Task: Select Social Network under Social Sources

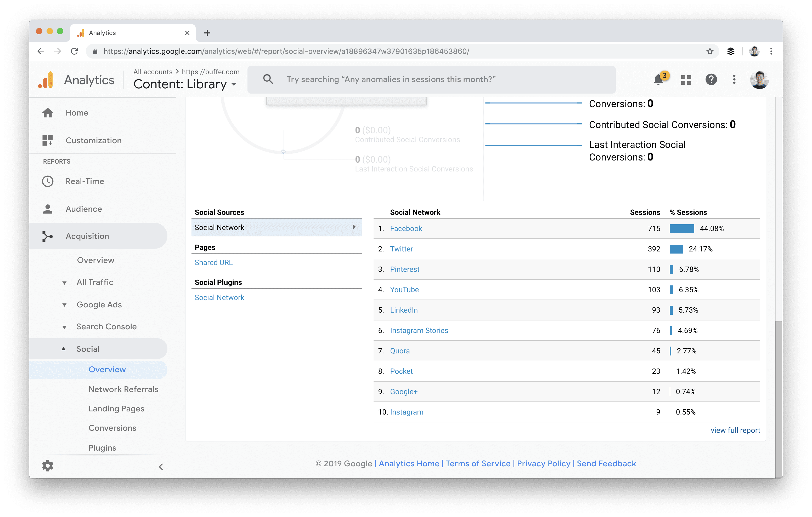Action: (x=277, y=227)
